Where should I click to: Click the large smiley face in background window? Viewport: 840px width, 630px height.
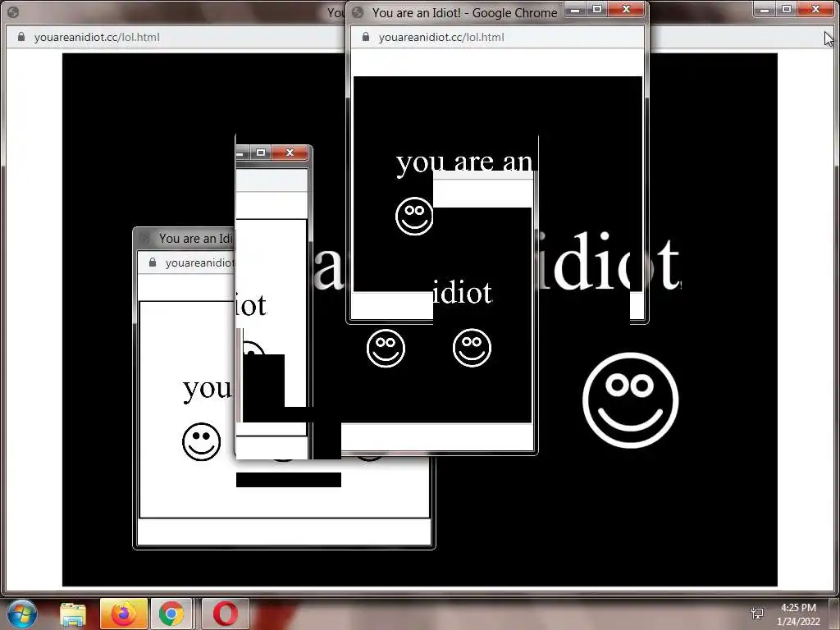point(631,400)
